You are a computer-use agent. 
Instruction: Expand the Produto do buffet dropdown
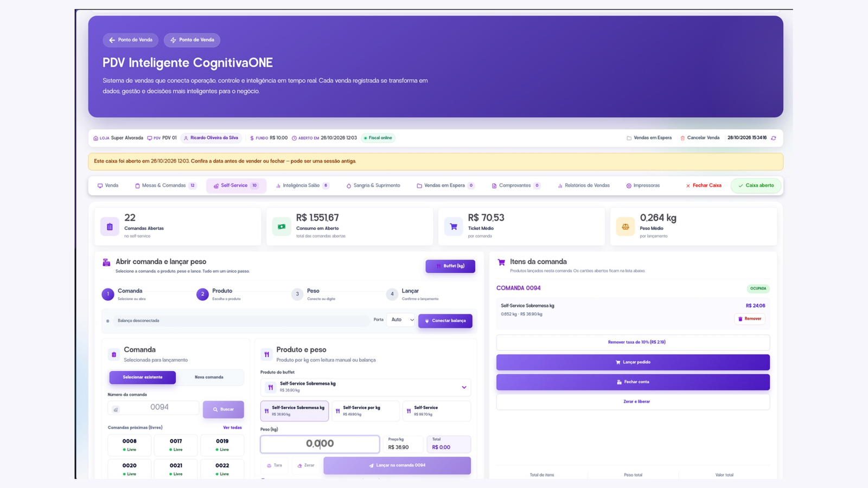(366, 387)
